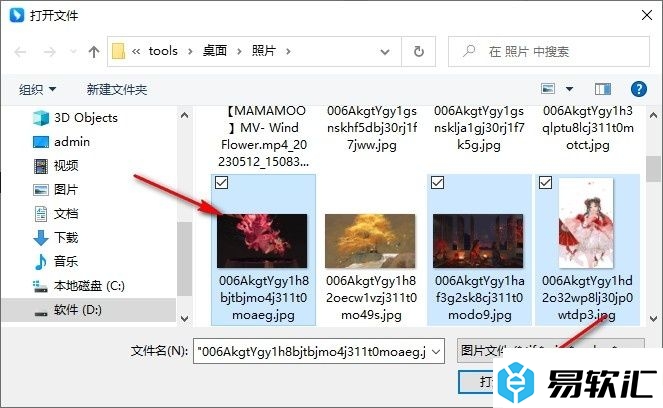Change the view layout icon
663x408 pixels.
548,89
